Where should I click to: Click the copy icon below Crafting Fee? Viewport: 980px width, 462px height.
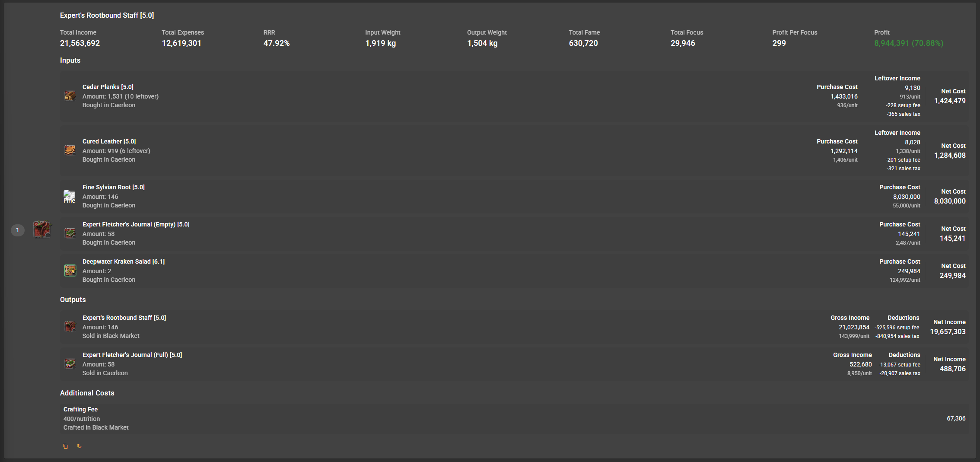65,446
